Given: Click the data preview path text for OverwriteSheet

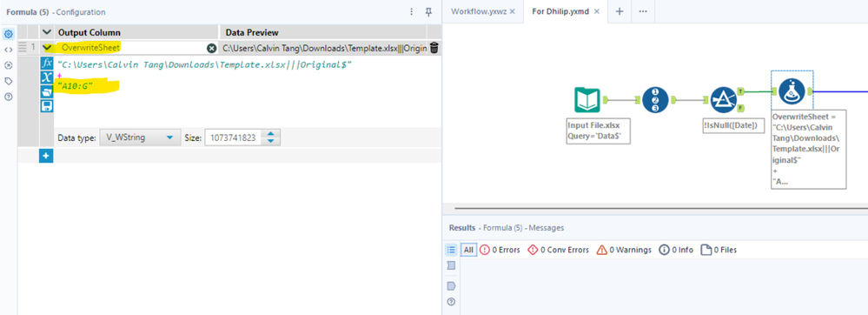Looking at the screenshot, I should click(324, 48).
